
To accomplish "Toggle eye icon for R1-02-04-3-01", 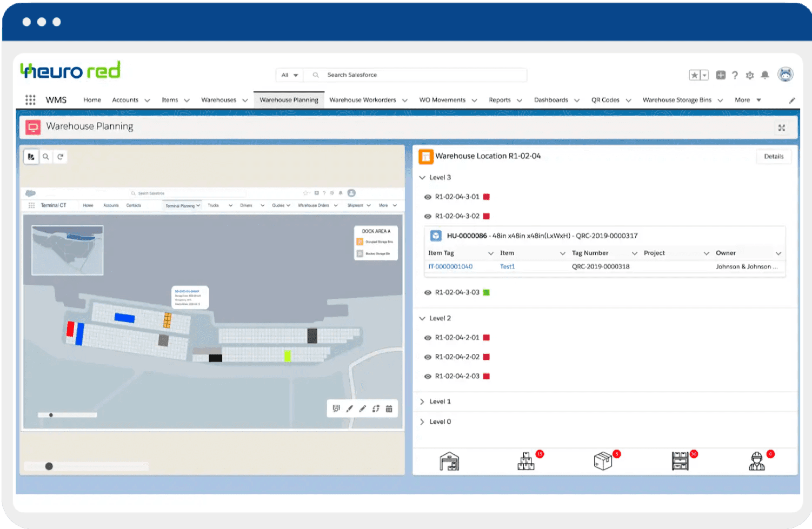I will pos(428,197).
